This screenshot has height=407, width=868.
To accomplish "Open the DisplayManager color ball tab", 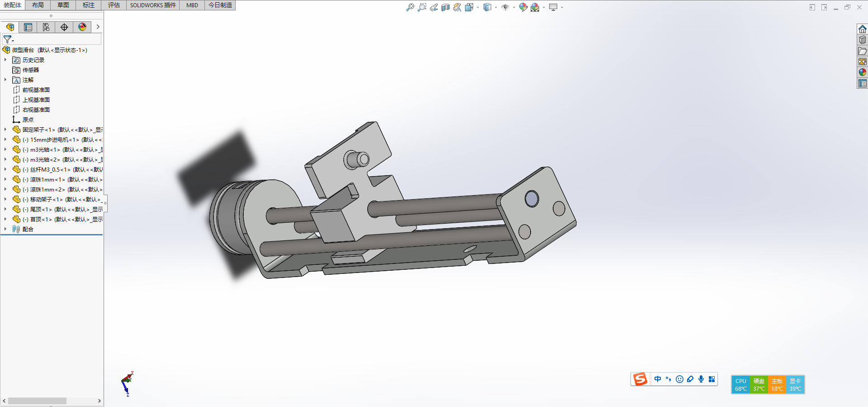I will click(x=82, y=27).
